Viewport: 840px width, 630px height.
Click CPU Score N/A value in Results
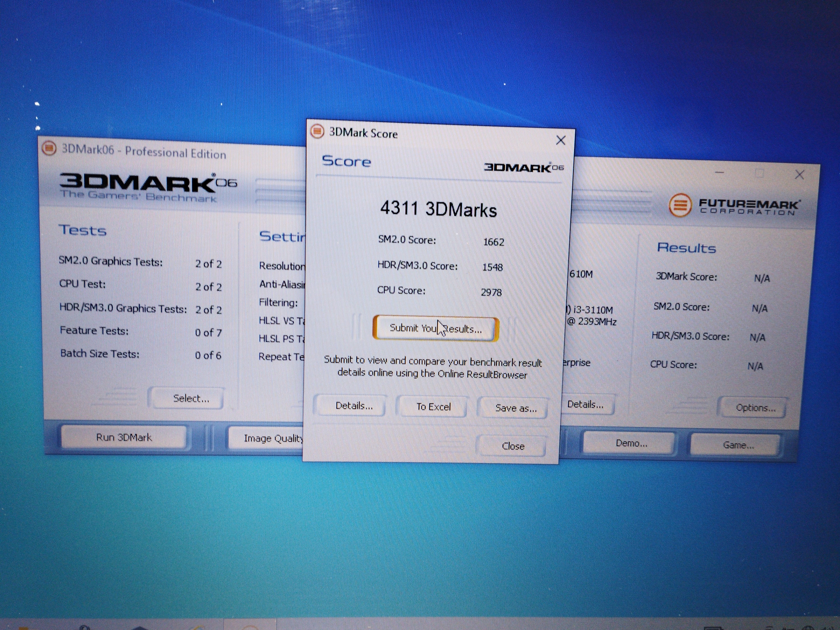(x=755, y=366)
